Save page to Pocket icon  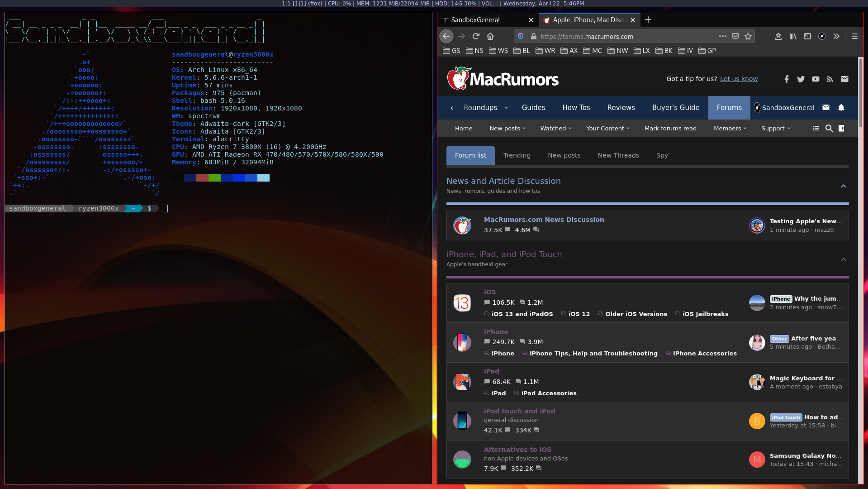click(x=735, y=36)
